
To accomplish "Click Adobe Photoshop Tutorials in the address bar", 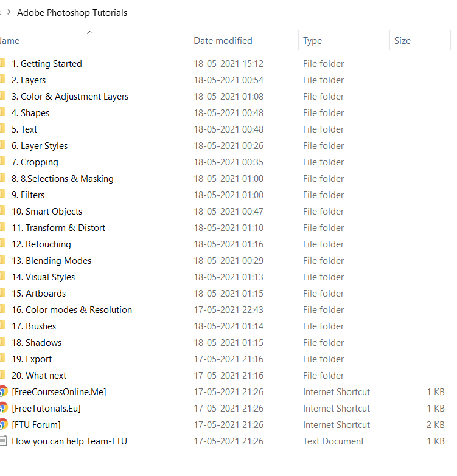I will point(72,13).
